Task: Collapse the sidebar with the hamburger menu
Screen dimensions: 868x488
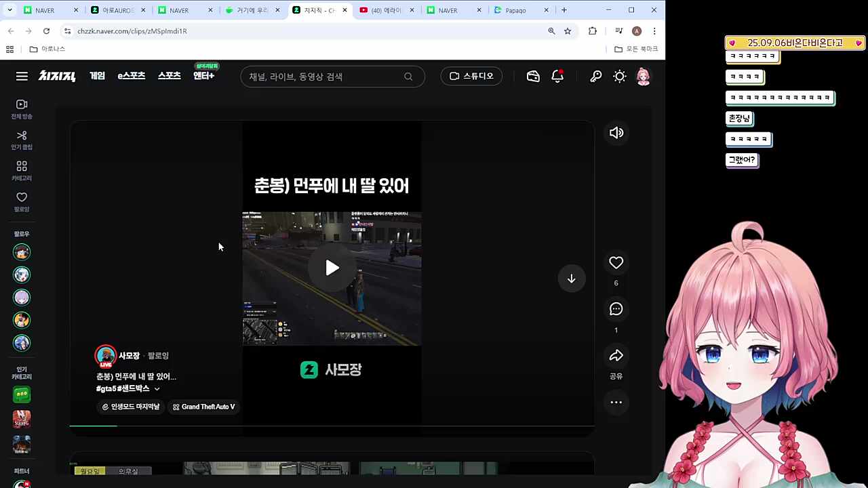Action: coord(22,76)
